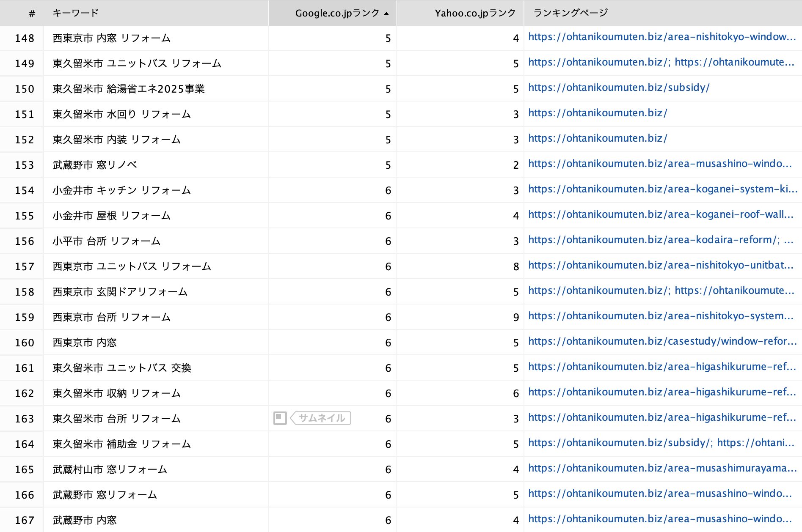Select keyword 東久留米市 給湯省エネ2025事業 row
802x532 pixels.
coord(129,89)
